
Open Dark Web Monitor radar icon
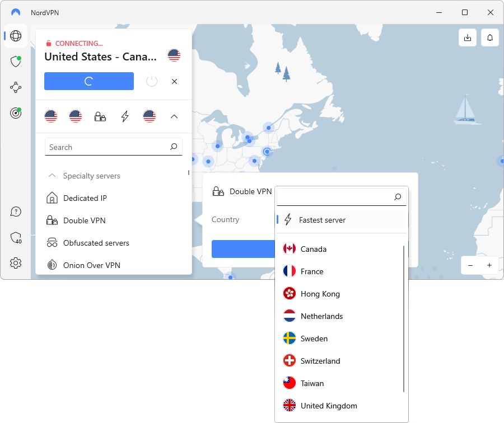point(16,112)
